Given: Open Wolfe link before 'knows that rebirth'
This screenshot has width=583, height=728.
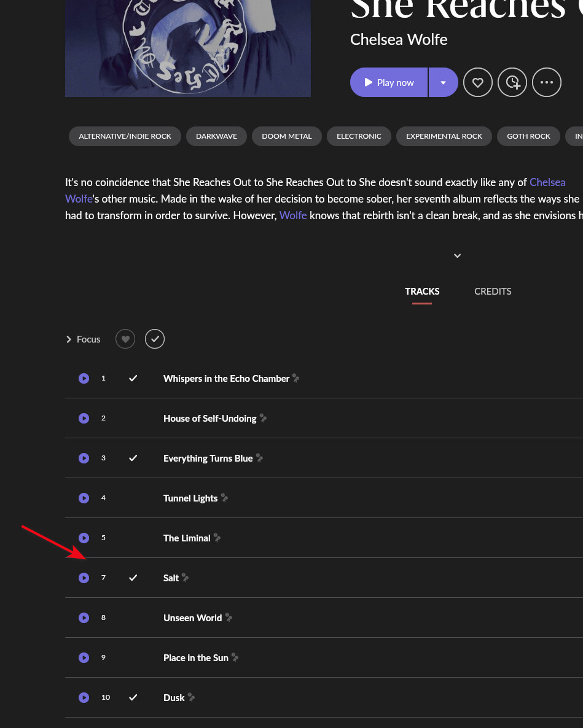Looking at the screenshot, I should point(292,215).
